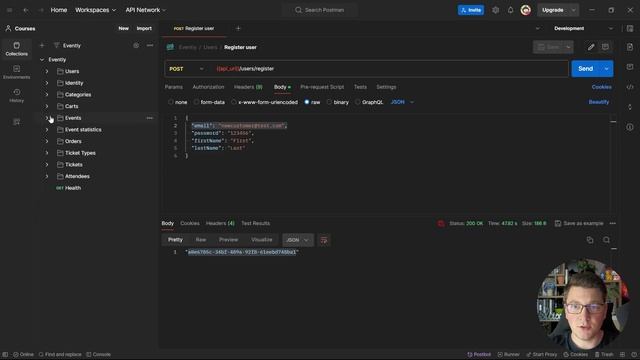Open the Send button dropdown arrow
This screenshot has height=360, width=640.
[607, 69]
